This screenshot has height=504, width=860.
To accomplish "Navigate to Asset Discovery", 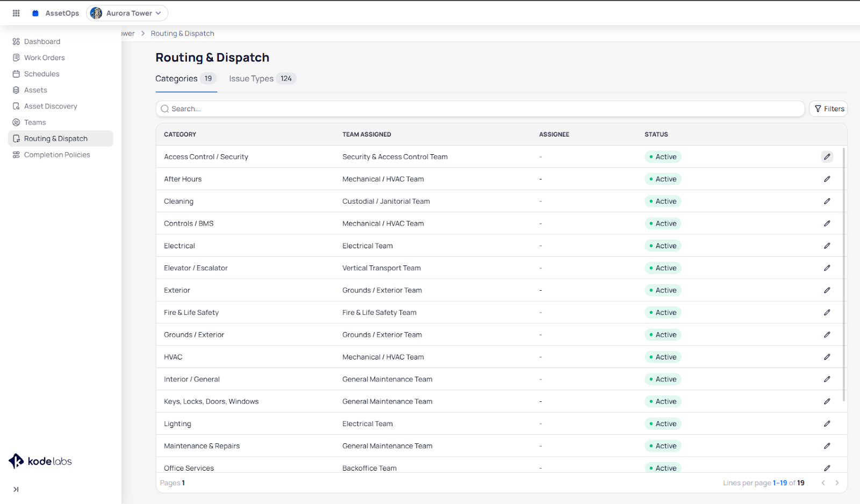I will pyautogui.click(x=51, y=106).
